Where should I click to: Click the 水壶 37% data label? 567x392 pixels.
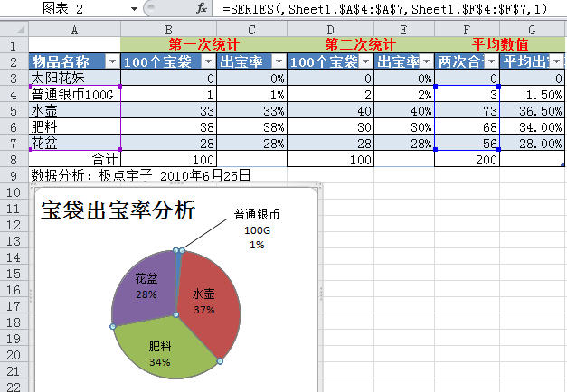(x=204, y=302)
